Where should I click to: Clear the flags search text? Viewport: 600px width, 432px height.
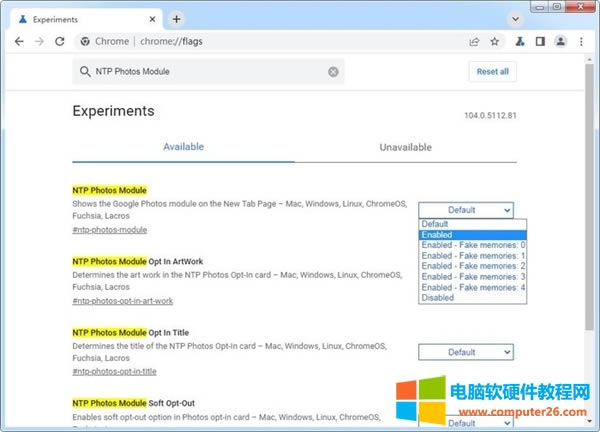[334, 71]
